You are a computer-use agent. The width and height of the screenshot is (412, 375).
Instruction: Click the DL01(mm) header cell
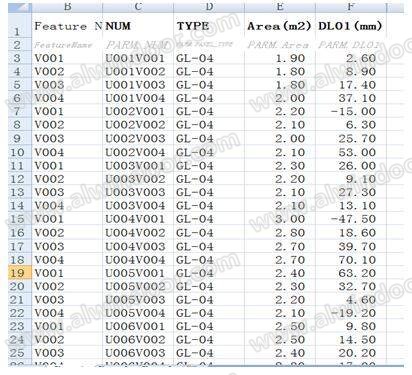point(351,26)
